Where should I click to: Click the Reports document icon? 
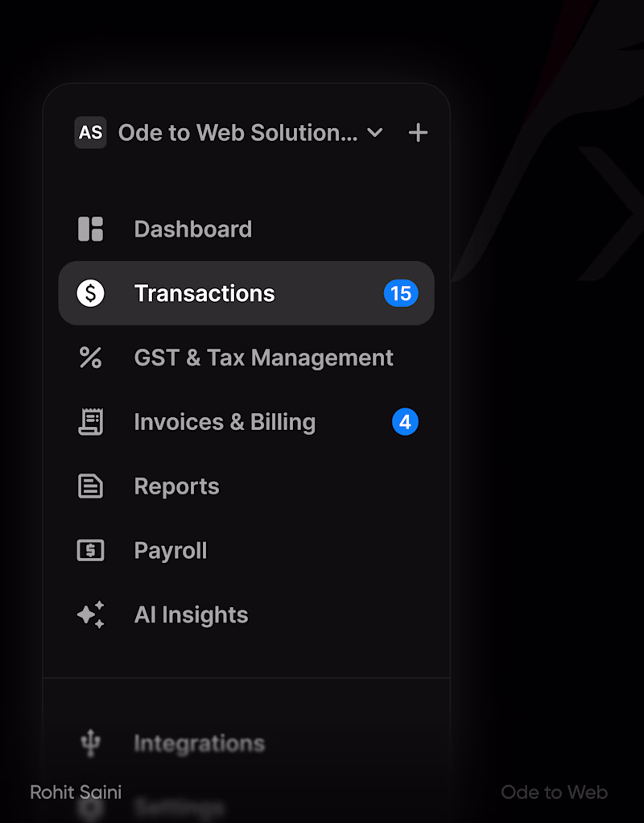(90, 486)
